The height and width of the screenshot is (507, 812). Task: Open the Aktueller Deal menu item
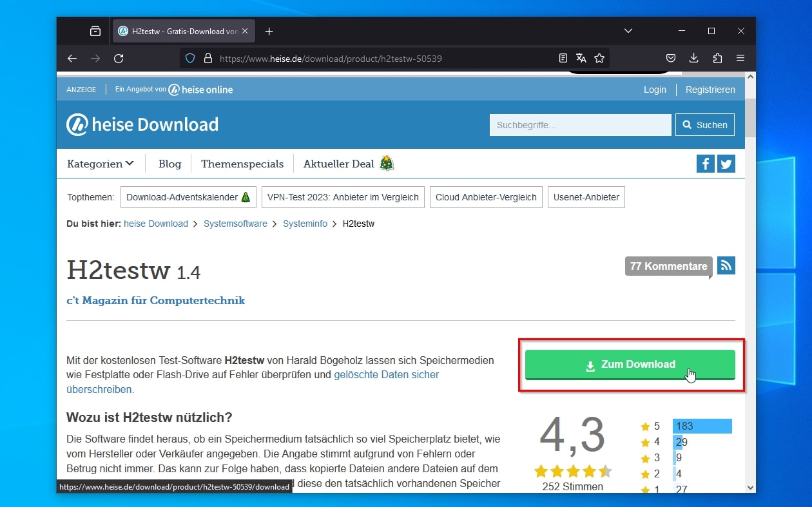coord(349,164)
